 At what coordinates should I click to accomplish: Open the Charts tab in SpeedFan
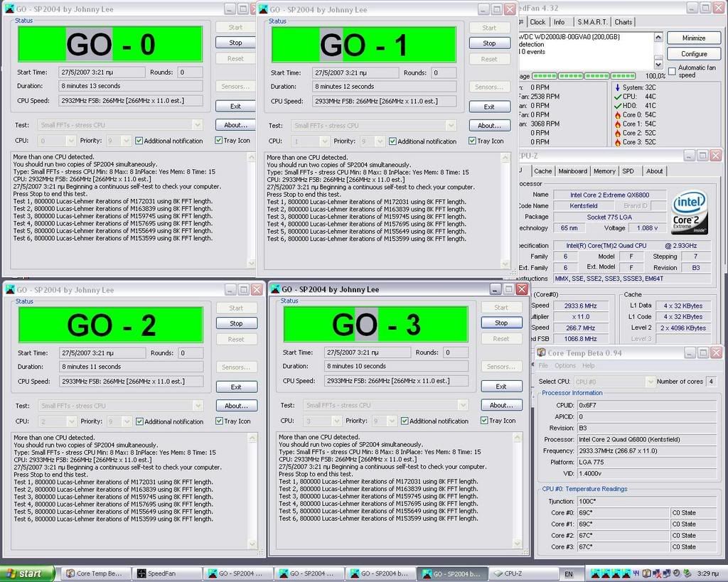[623, 22]
